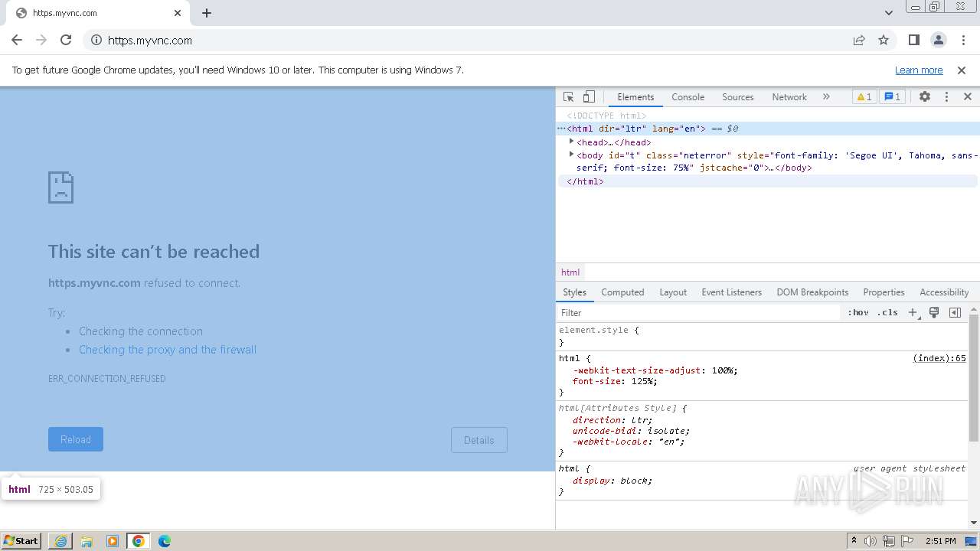Open the Layout pane tab
980x551 pixels.
click(x=673, y=292)
